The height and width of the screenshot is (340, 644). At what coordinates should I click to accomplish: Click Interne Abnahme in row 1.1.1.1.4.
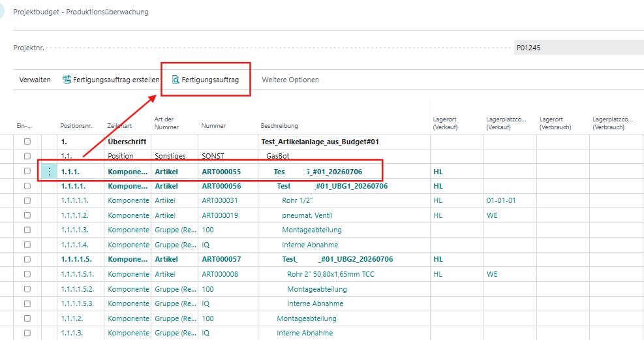click(310, 245)
